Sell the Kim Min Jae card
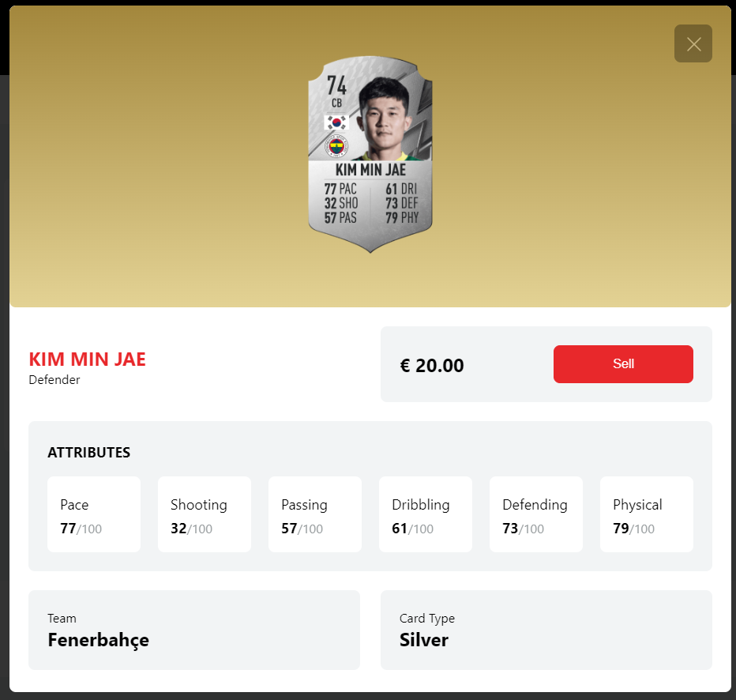 (623, 364)
